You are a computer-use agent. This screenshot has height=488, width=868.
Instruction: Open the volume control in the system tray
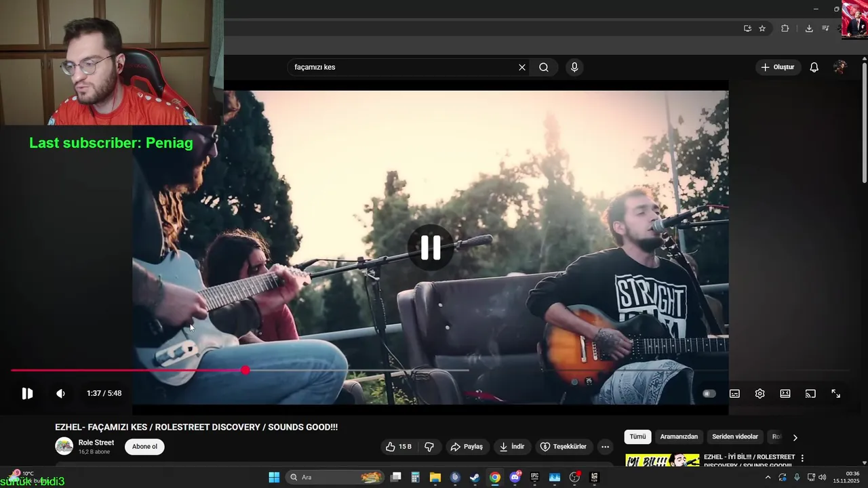(823, 477)
